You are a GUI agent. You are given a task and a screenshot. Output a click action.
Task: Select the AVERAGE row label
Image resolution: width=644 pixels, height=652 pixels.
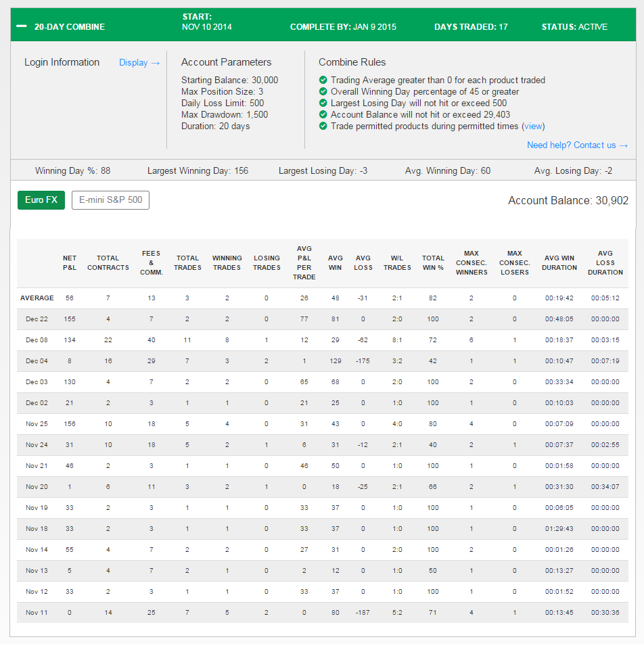(x=37, y=298)
